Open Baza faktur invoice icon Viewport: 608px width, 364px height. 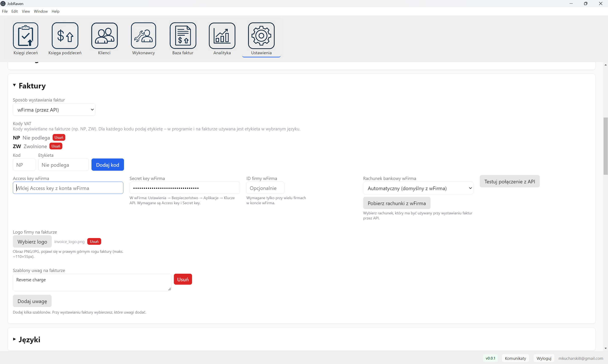[183, 36]
